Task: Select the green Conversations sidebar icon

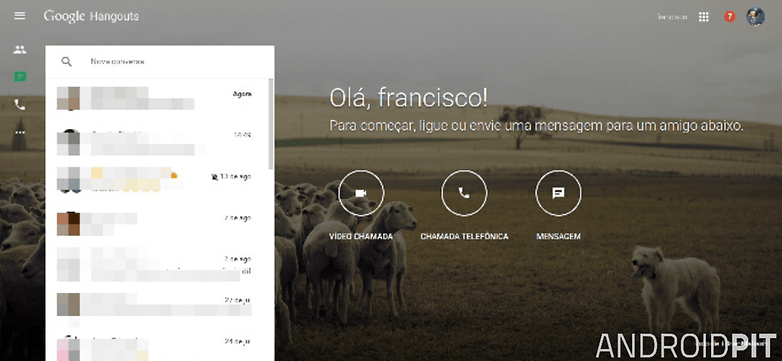Action: (20, 77)
